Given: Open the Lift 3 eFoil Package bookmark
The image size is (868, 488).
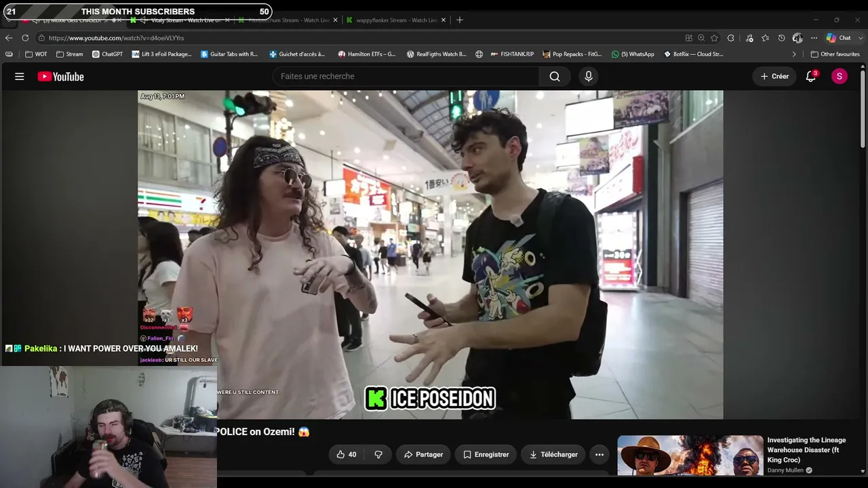Looking at the screenshot, I should tap(162, 54).
